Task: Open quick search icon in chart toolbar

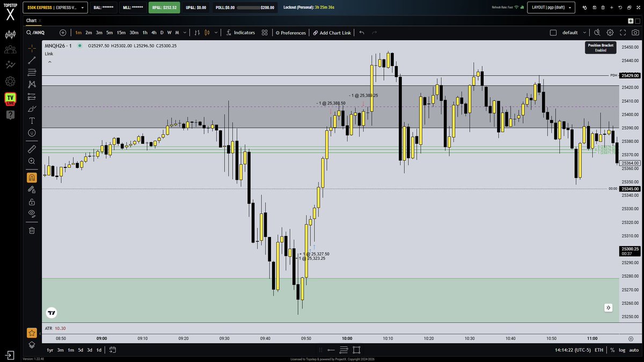Action: coord(597,33)
